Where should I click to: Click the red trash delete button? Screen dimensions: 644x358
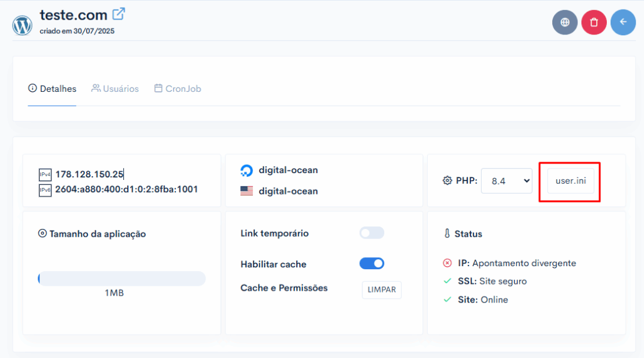(x=594, y=22)
